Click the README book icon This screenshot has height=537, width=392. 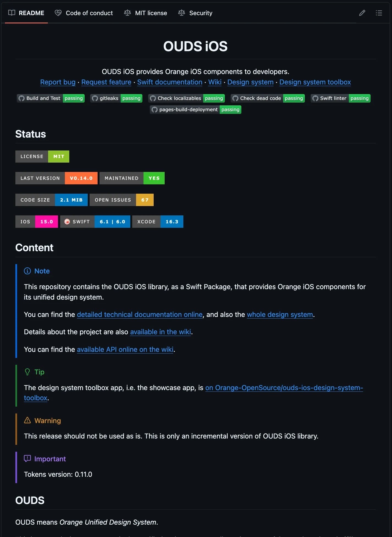(x=12, y=13)
